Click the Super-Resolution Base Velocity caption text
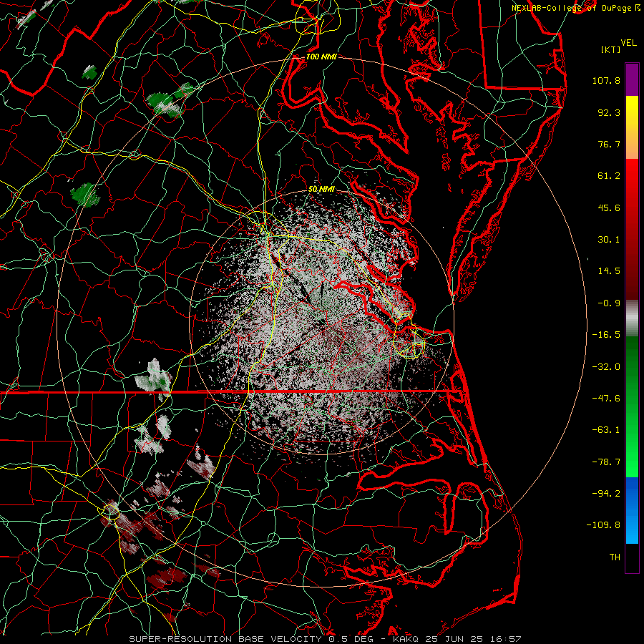Viewport: 644px width, 644px height. (x=225, y=639)
